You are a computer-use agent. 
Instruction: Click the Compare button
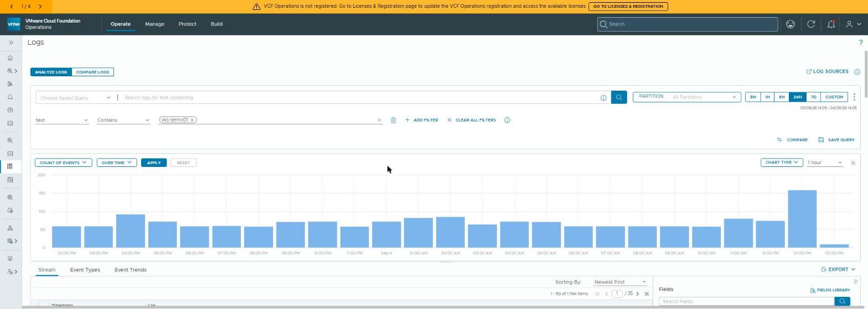point(792,140)
